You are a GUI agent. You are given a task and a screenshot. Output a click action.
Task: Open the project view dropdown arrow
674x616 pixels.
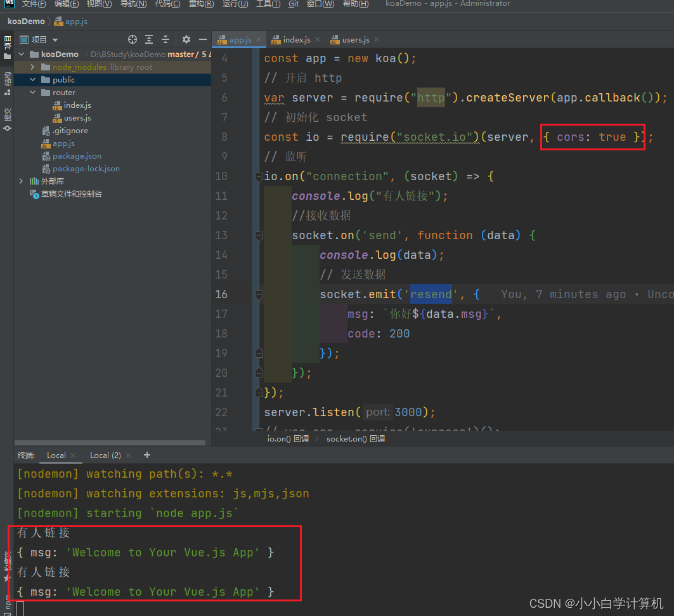tap(55, 40)
